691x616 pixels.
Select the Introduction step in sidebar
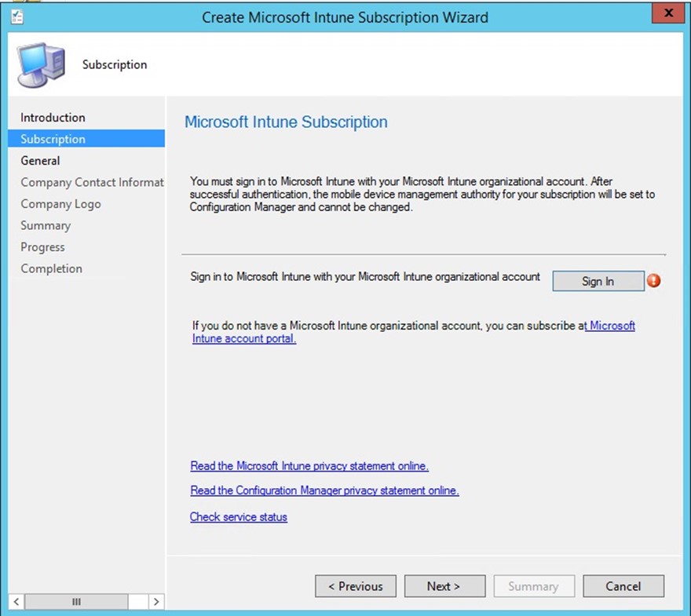click(x=53, y=118)
